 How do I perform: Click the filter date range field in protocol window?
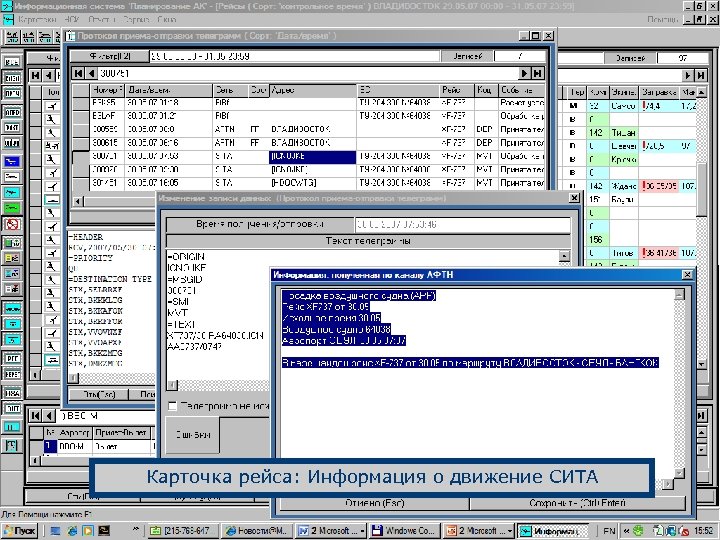(x=294, y=56)
